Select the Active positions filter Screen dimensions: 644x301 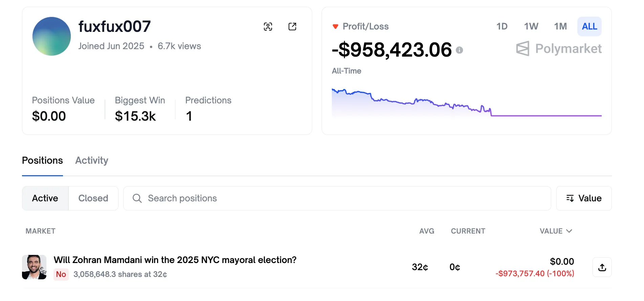coord(45,198)
